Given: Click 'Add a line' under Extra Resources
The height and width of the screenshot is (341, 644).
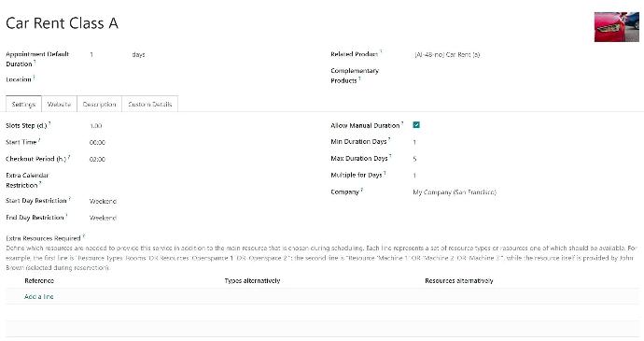Looking at the screenshot, I should pos(39,296).
